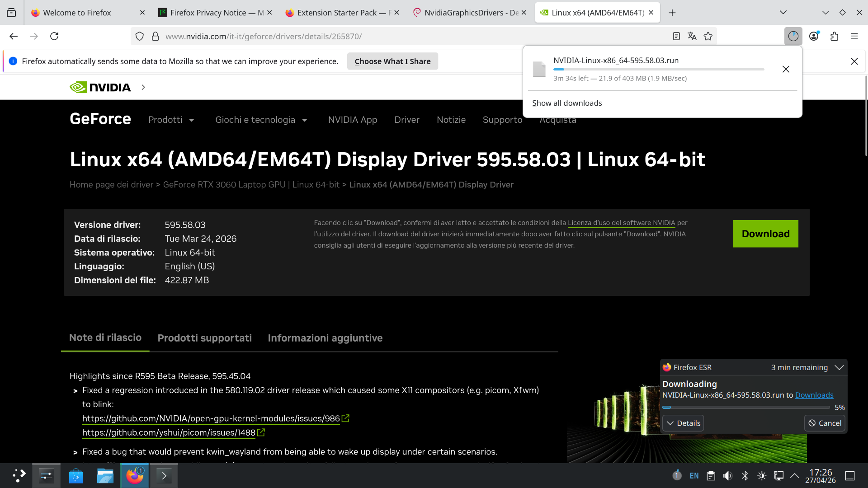This screenshot has width=868, height=488.
Task: Click the Show Desktop icon in the panel
Action: click(850, 475)
